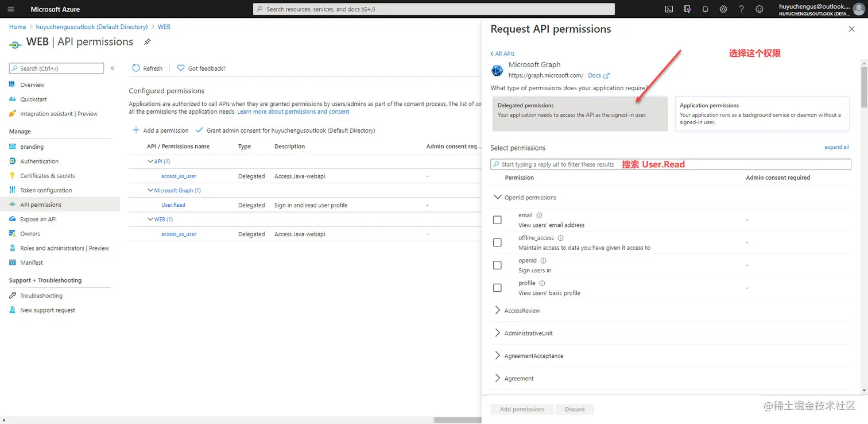
Task: Check the profile permission checkbox
Action: [x=497, y=288]
